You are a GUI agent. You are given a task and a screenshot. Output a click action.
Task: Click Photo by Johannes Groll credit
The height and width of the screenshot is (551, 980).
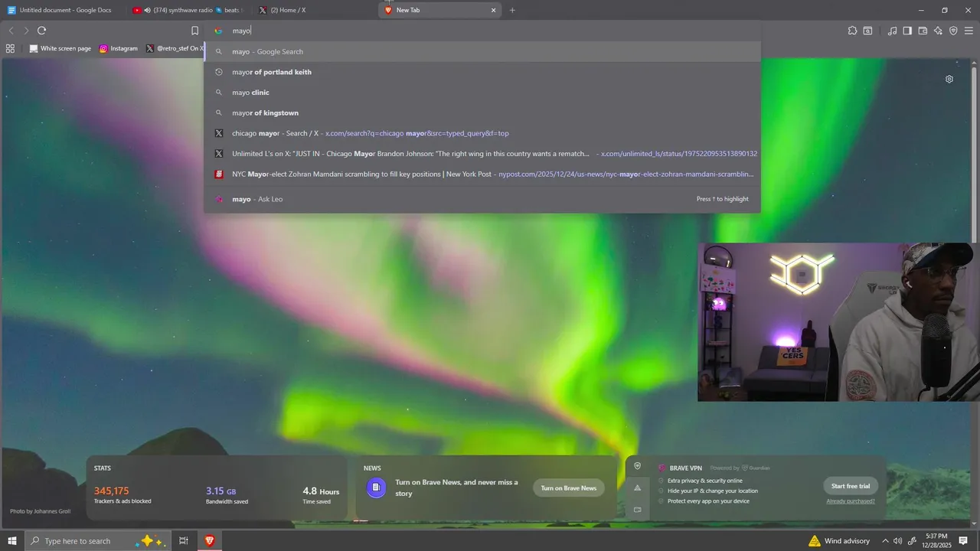click(x=41, y=511)
